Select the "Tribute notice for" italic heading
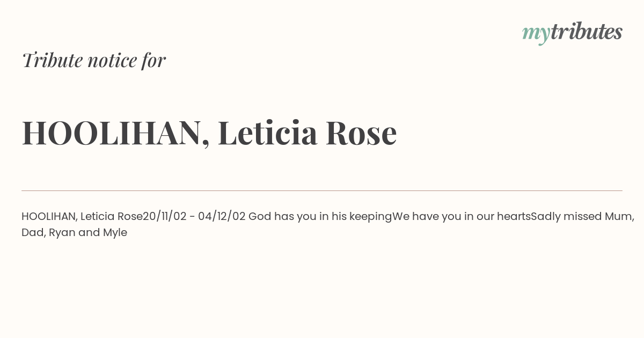Image resolution: width=644 pixels, height=338 pixels. [x=93, y=60]
